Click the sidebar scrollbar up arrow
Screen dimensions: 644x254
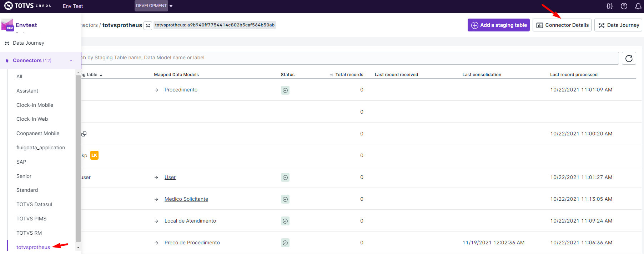point(78,73)
